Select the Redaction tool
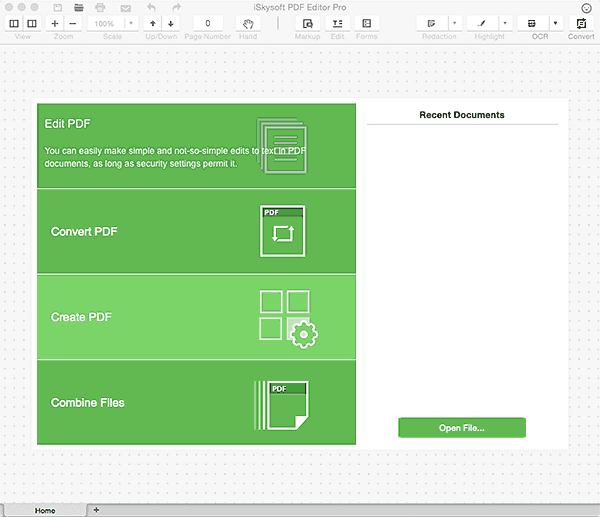600x517 pixels. [x=432, y=24]
